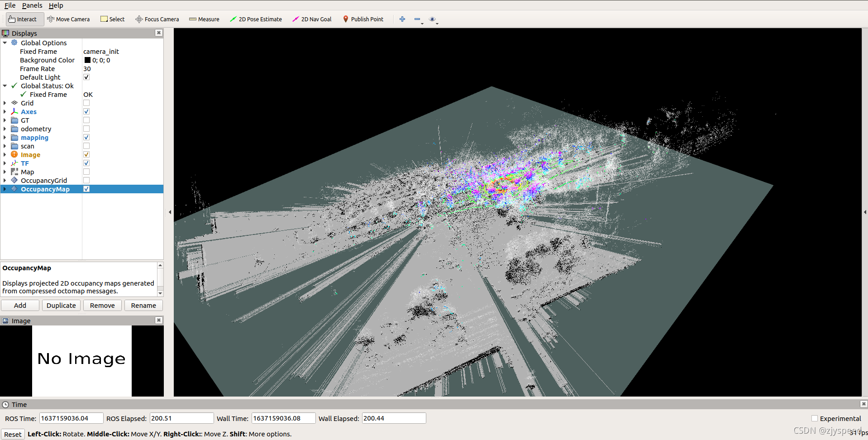Activate the Publish Point tool
Screen dimensions: 868x440
pyautogui.click(x=363, y=19)
